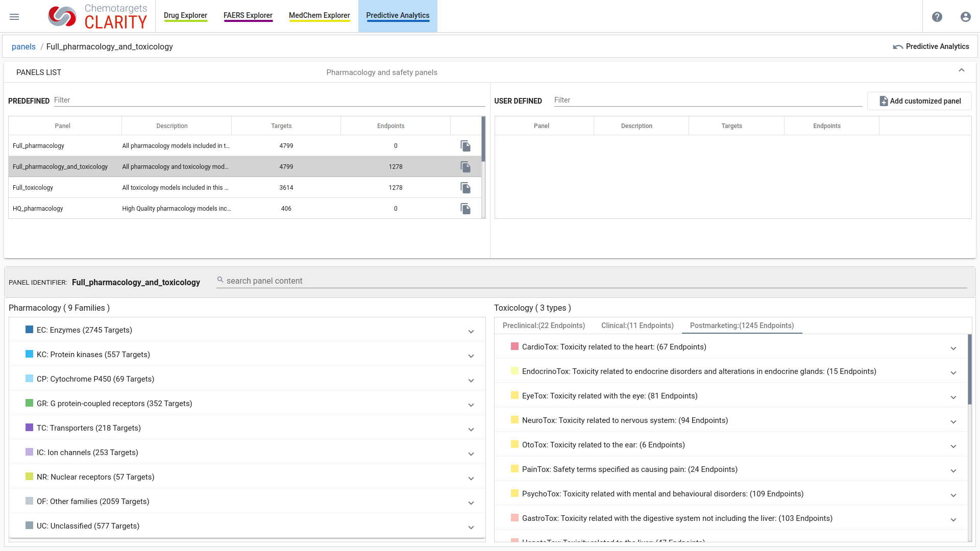Expand NeuroTox endpoints
The image size is (980, 551).
click(953, 422)
